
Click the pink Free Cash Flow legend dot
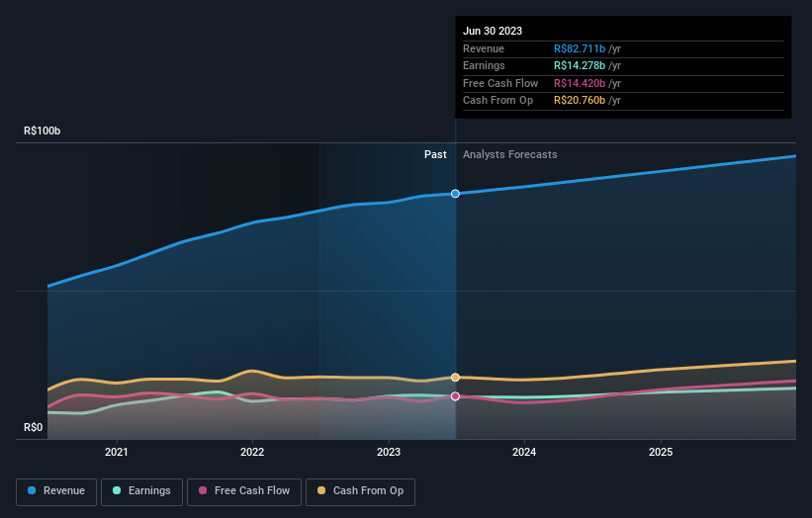pyautogui.click(x=203, y=490)
